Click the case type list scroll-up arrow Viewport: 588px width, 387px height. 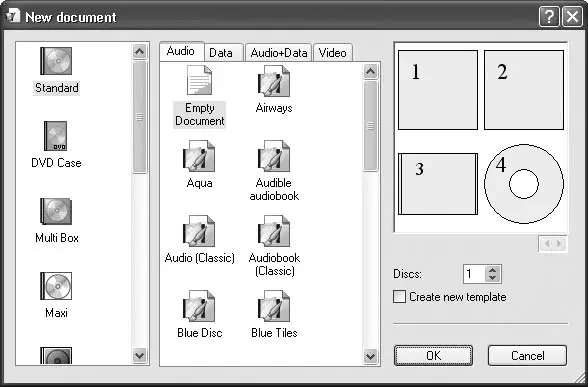(140, 51)
